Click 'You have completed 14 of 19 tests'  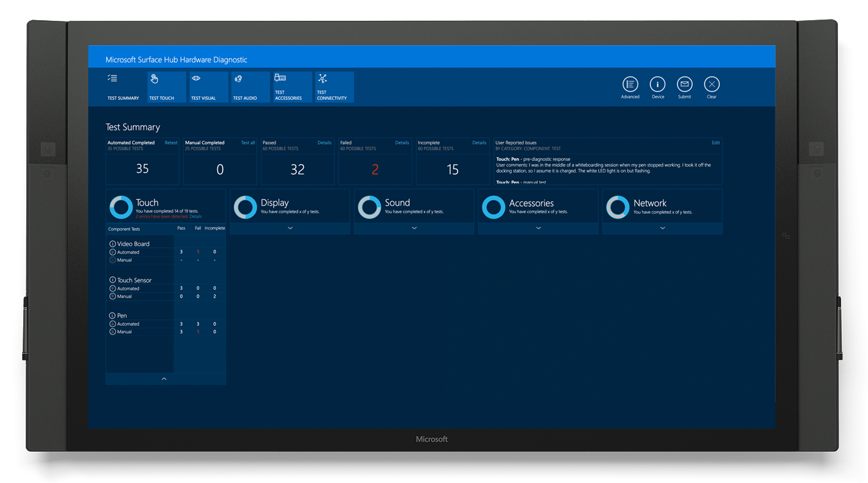tap(167, 212)
